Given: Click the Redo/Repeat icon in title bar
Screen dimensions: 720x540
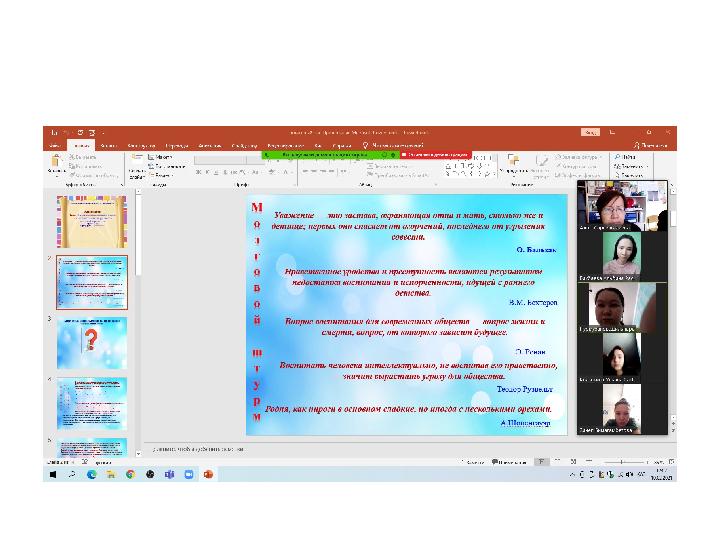Looking at the screenshot, I should click(x=80, y=132).
